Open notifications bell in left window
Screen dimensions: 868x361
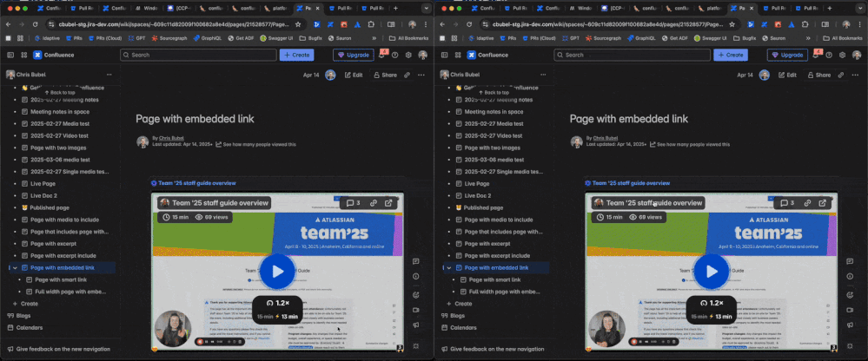(x=381, y=55)
